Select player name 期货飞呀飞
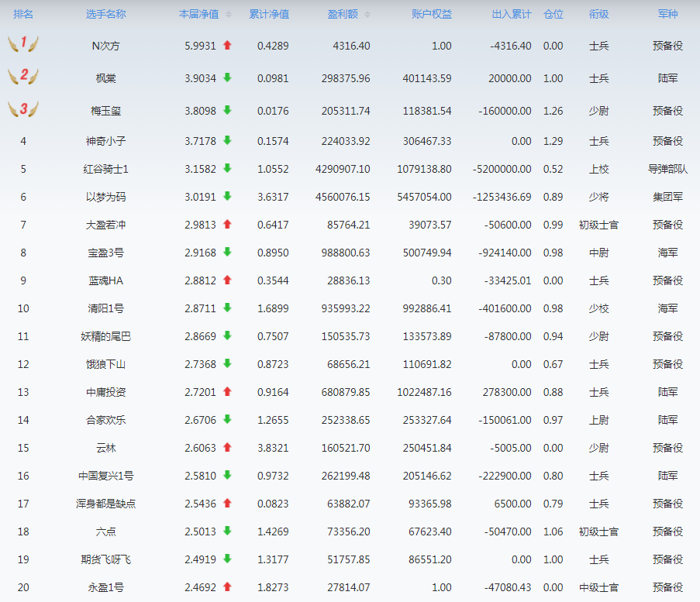 [x=105, y=559]
